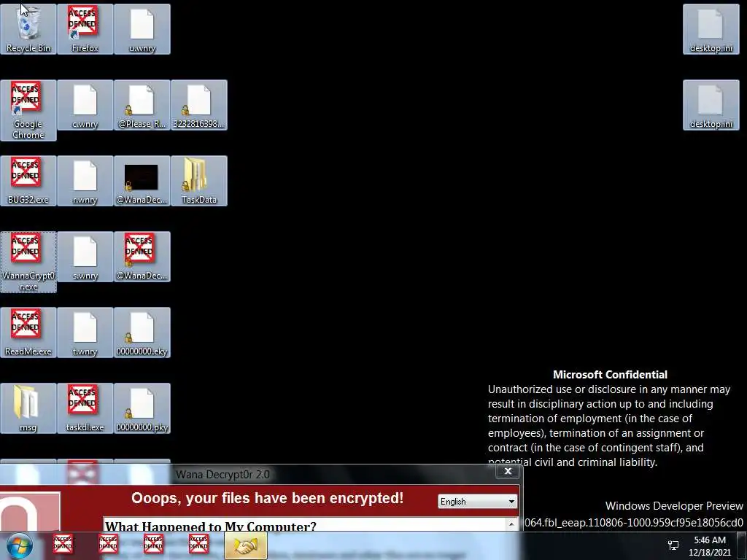Open the TaskData folder icon
Viewport: 747px width, 560px height.
click(x=198, y=181)
